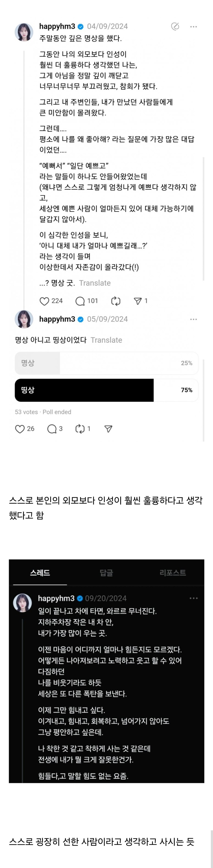213x868 pixels.
Task: Share the poll post via send icon
Action: 108,429
